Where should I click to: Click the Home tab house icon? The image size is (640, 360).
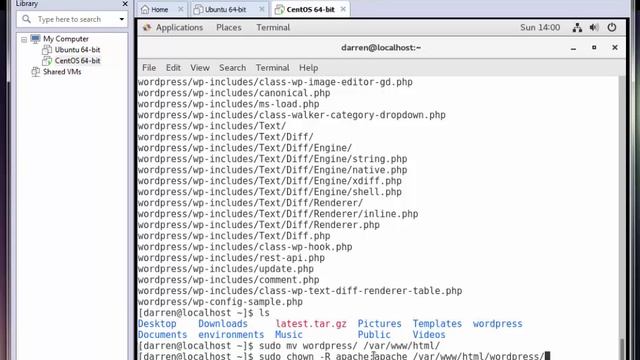pos(145,9)
